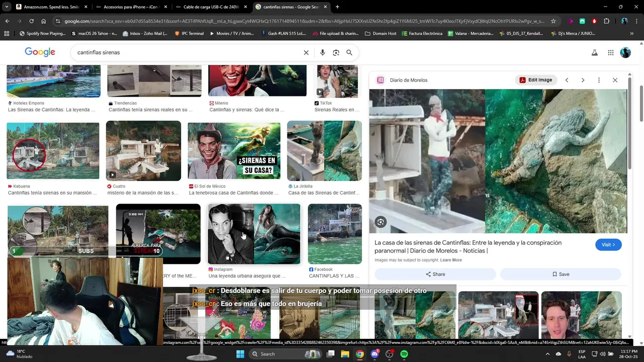Expand the bookmarks overflow chevron

[x=632, y=33]
